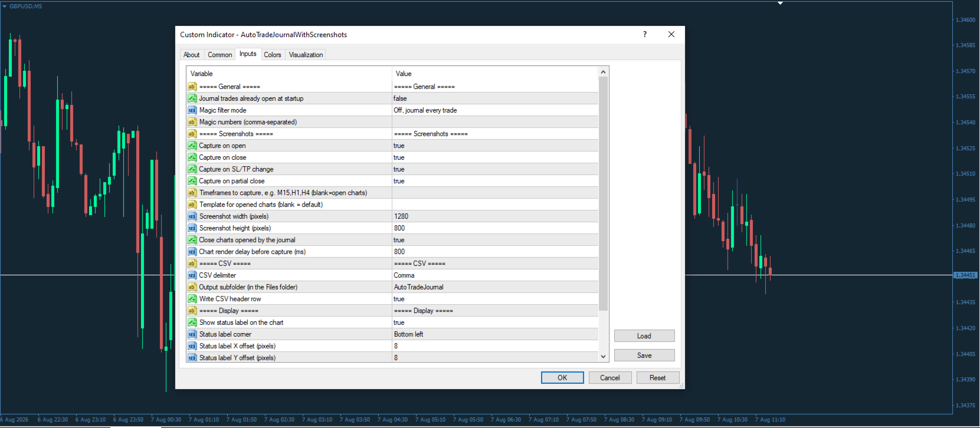Open the Visualization tab
This screenshot has width=980, height=428.
click(x=306, y=55)
